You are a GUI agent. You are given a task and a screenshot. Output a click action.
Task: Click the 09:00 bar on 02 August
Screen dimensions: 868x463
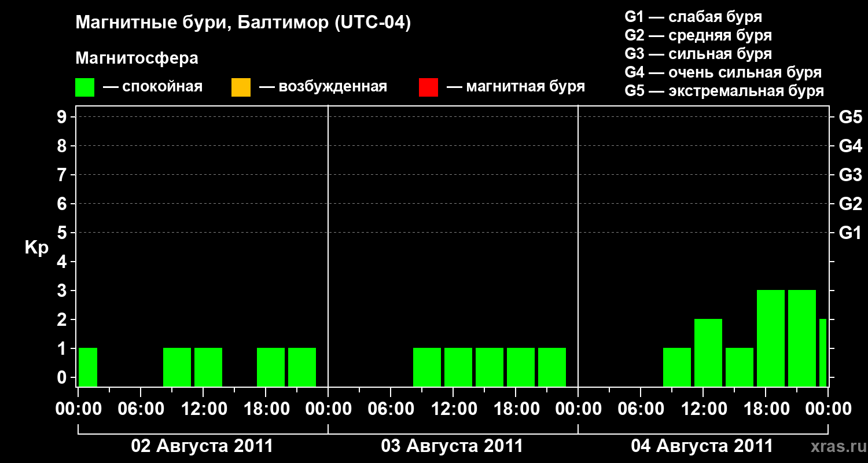coord(177,367)
